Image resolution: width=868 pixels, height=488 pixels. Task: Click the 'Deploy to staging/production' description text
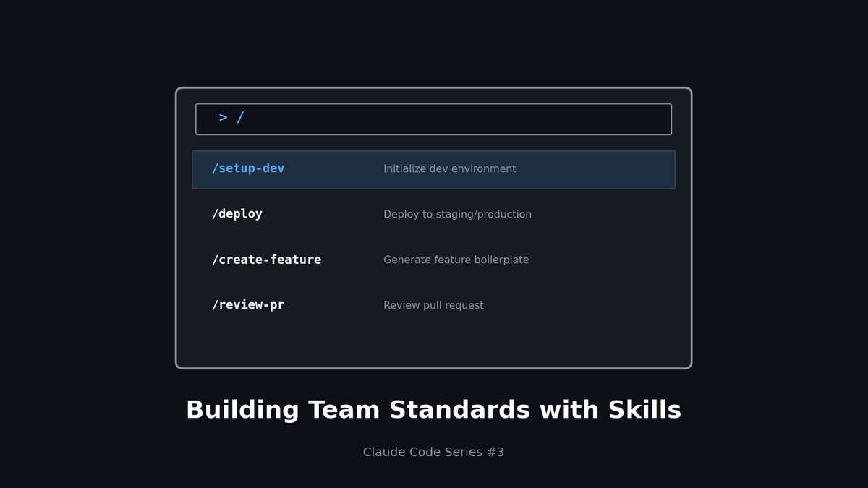coord(458,214)
